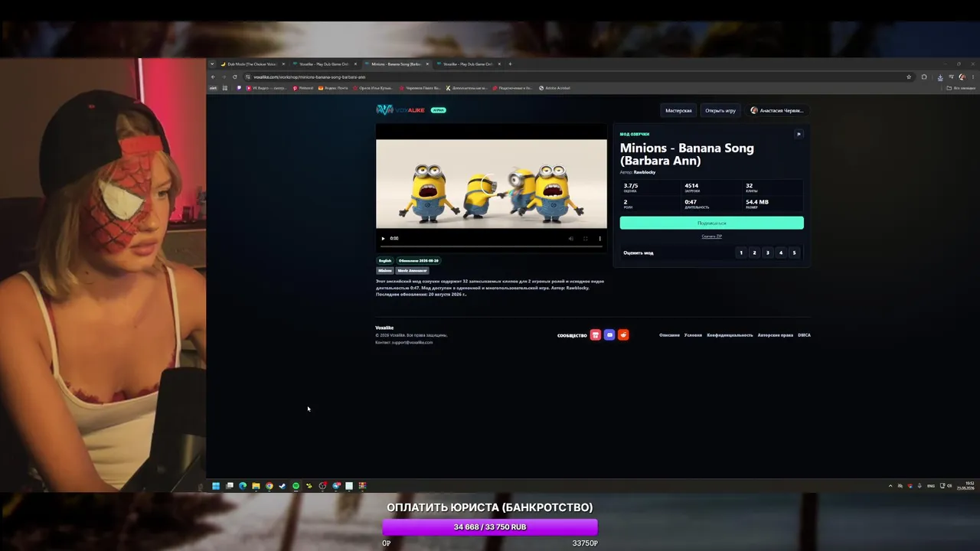Image resolution: width=980 pixels, height=551 pixels.
Task: Open the Яндекс Почта bookmark
Action: tap(333, 88)
